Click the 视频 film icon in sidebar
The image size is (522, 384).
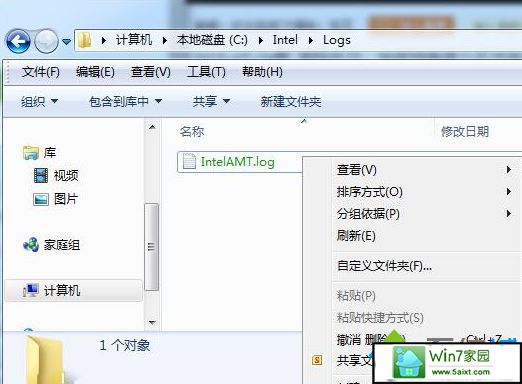click(41, 175)
